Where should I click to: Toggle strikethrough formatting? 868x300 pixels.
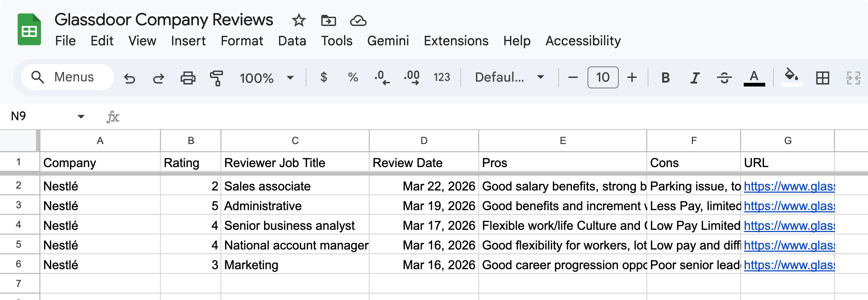pos(724,78)
